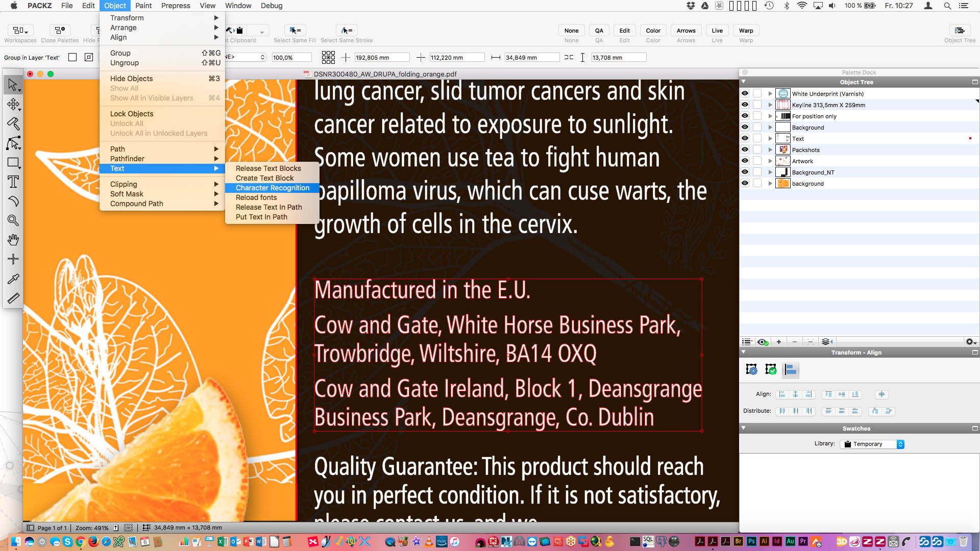Click the scale percentage field 100,0%
This screenshot has width=980, height=551.
coord(292,58)
